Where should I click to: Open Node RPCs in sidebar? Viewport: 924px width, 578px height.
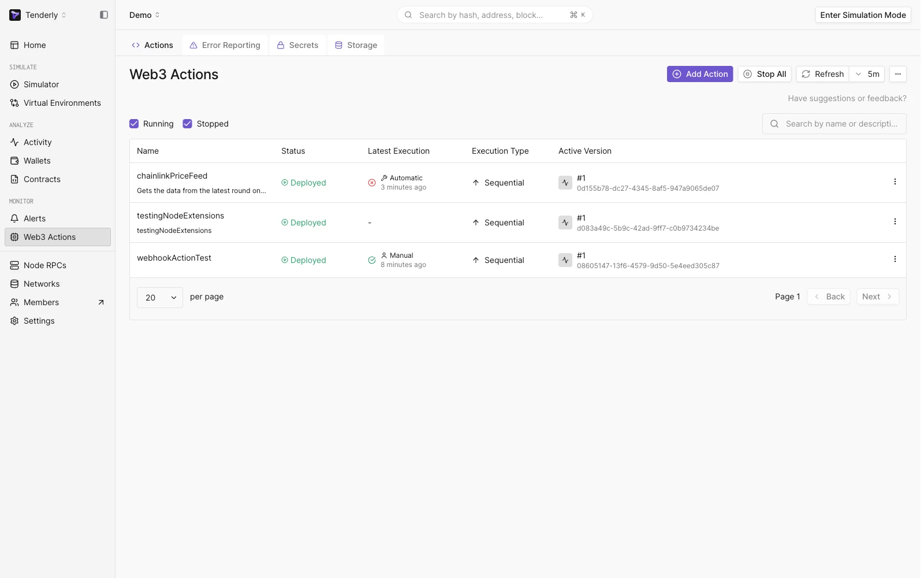[x=58, y=265]
